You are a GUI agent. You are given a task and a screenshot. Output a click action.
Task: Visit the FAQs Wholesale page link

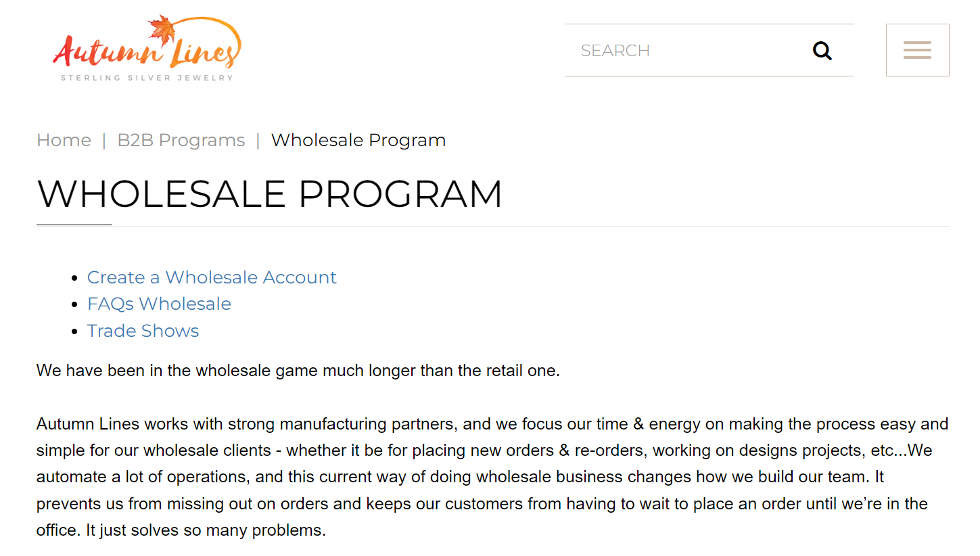(x=159, y=304)
